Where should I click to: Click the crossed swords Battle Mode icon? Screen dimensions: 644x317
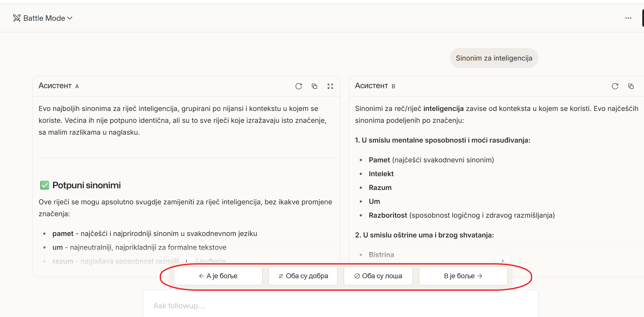[17, 18]
